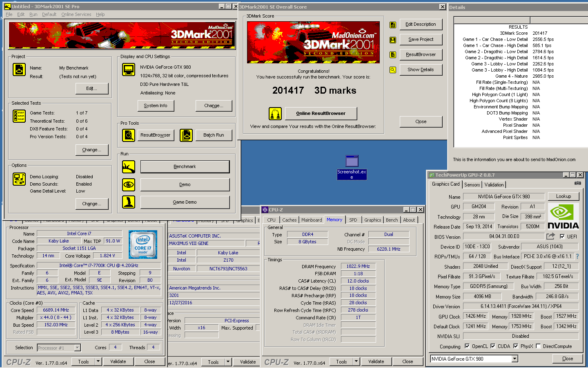
Task: Click the Demo eye icon
Action: coord(129,185)
